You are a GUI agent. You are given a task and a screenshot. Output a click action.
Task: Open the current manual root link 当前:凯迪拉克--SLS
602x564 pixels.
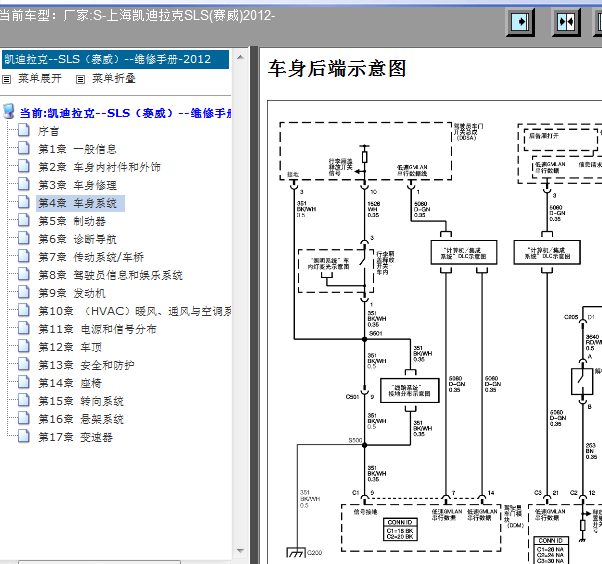126,113
